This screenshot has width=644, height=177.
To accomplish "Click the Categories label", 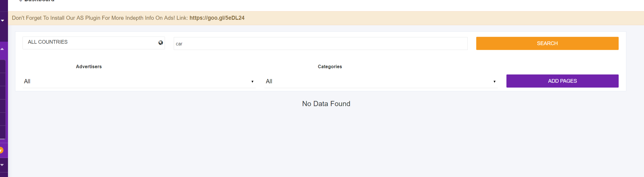I will point(330,66).
